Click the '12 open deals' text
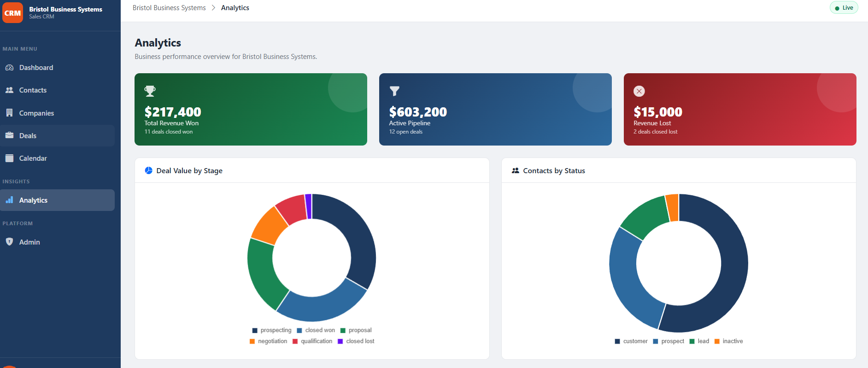Viewport: 868px width, 368px height. point(405,132)
